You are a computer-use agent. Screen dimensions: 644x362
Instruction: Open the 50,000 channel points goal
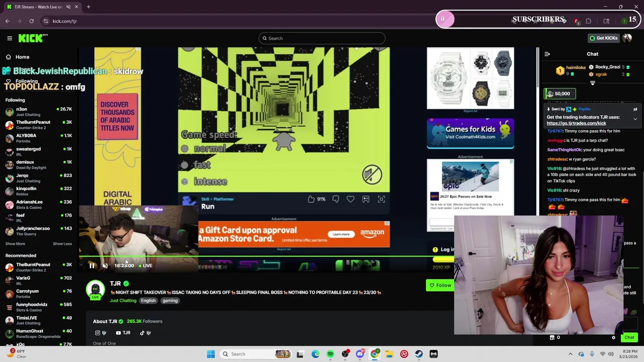559,94
